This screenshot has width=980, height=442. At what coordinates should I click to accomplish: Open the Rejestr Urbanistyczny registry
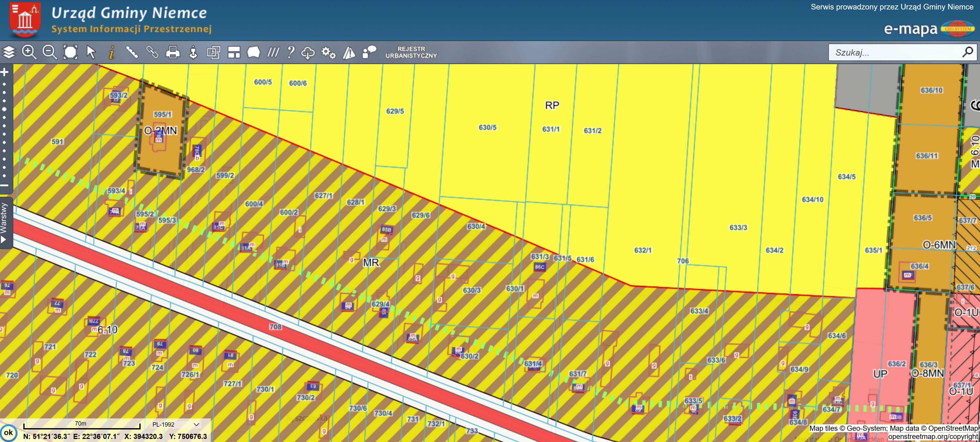(x=411, y=52)
